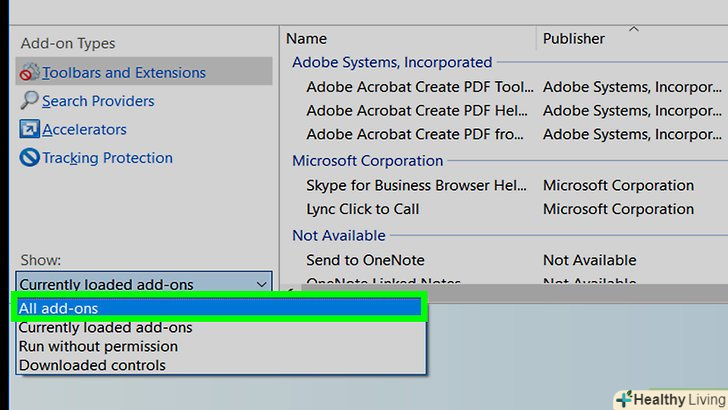The image size is (728, 410).
Task: Open the Tracking Protection add-on type
Action: pyautogui.click(x=107, y=158)
